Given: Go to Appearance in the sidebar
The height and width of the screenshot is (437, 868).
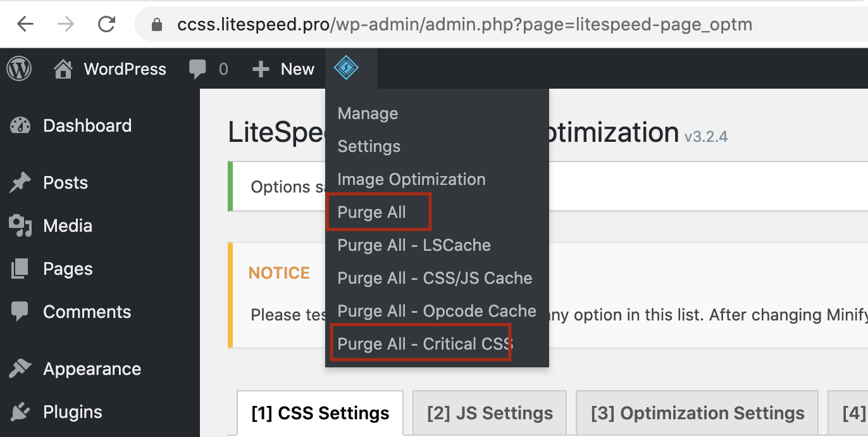Looking at the screenshot, I should click(x=92, y=369).
